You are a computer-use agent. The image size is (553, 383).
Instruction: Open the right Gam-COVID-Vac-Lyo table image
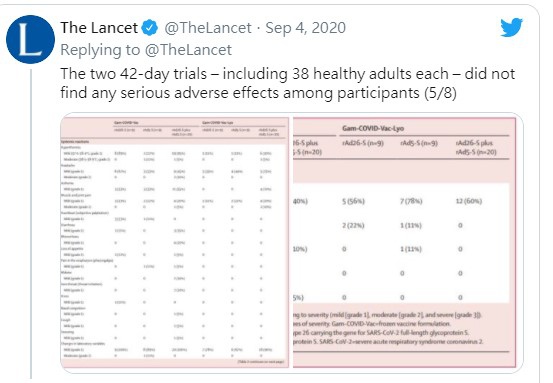tap(405, 242)
